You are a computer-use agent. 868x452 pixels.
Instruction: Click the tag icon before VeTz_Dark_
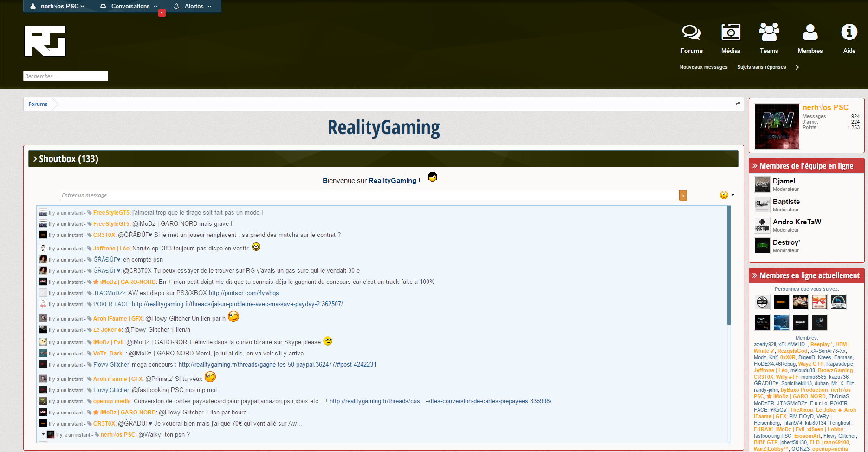click(90, 354)
